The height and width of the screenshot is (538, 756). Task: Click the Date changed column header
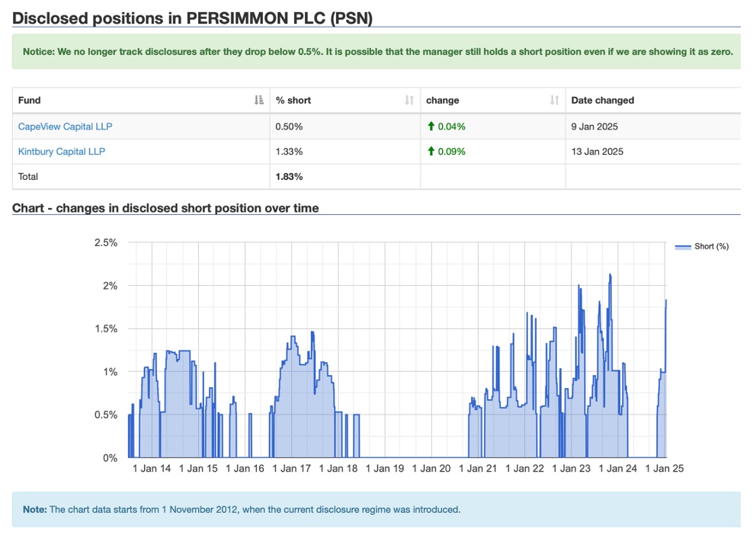click(653, 101)
